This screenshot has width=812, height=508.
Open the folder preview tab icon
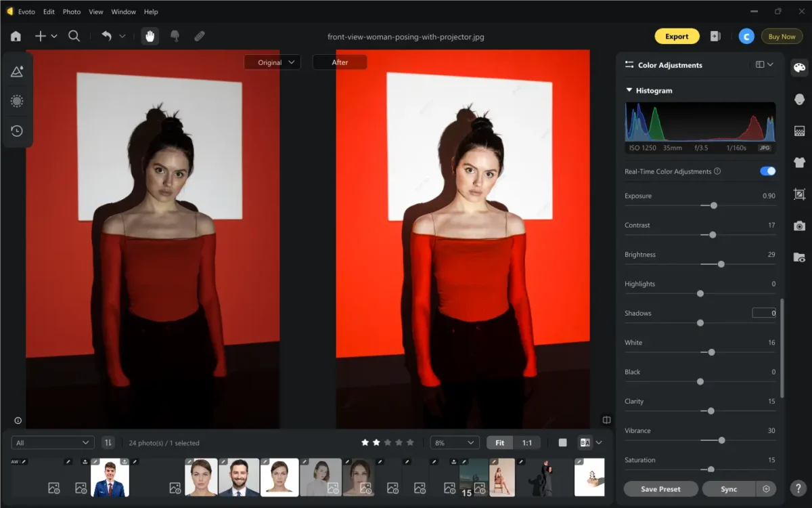[799, 257]
